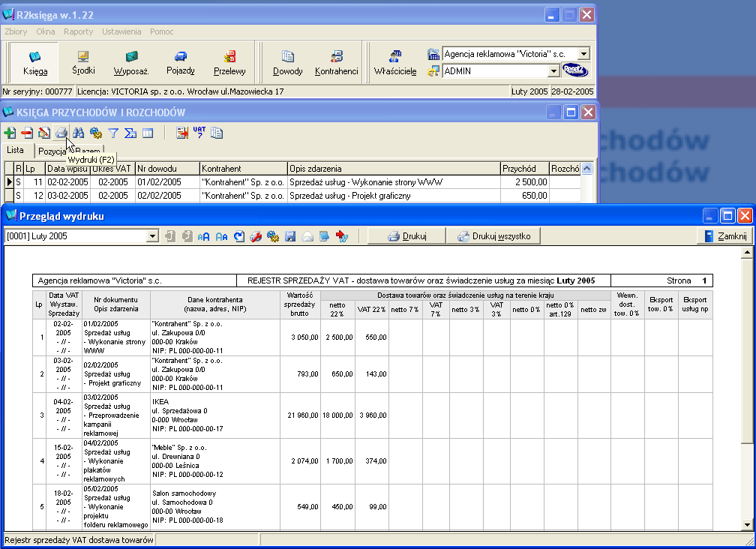The height and width of the screenshot is (549, 756).
Task: Click the sum (sigma) icon
Action: (x=130, y=133)
